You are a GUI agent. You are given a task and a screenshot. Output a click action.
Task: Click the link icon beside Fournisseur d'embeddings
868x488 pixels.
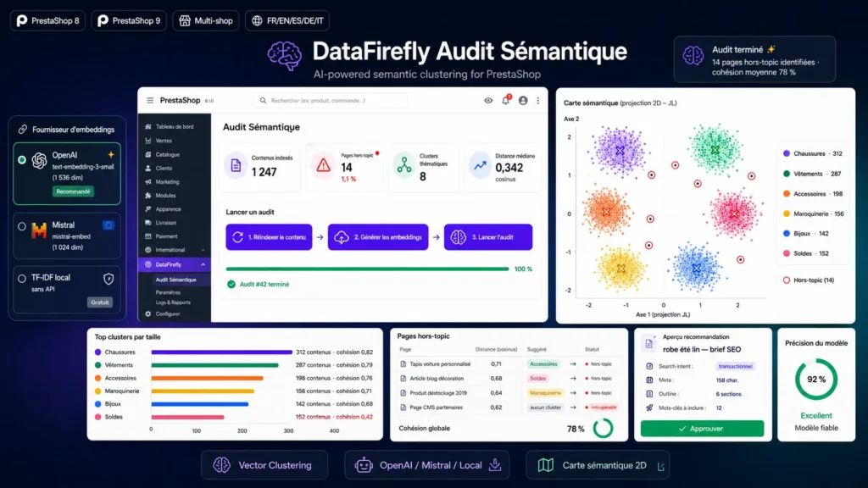(x=23, y=130)
